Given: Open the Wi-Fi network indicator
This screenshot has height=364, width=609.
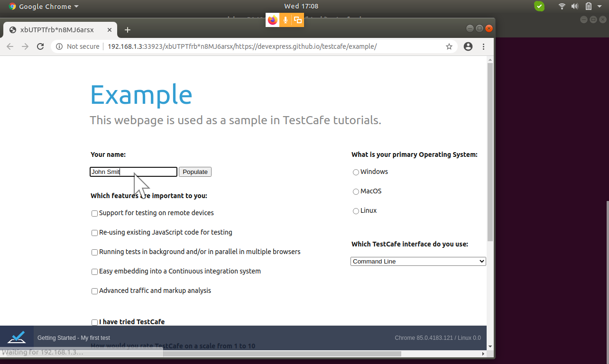Looking at the screenshot, I should (562, 6).
